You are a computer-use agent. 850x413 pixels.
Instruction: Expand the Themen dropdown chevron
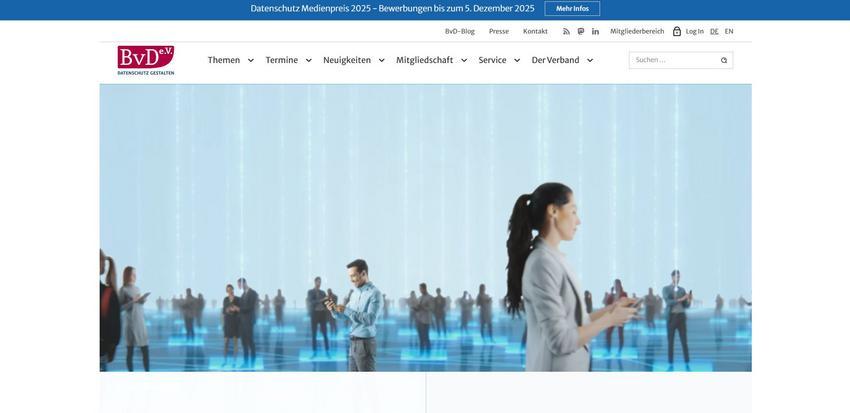250,60
